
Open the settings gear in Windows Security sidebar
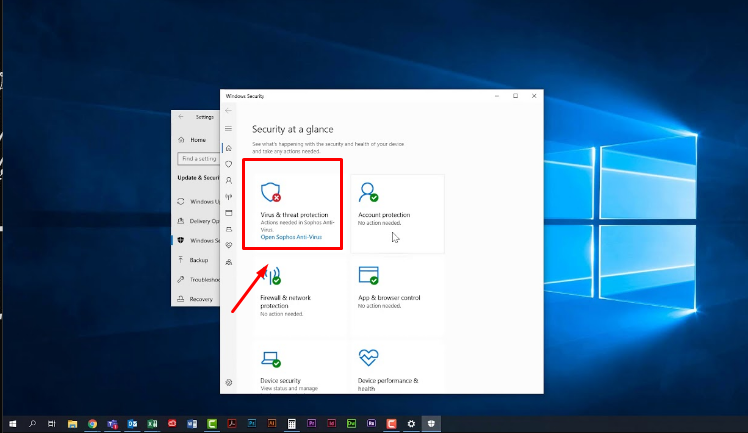(229, 382)
